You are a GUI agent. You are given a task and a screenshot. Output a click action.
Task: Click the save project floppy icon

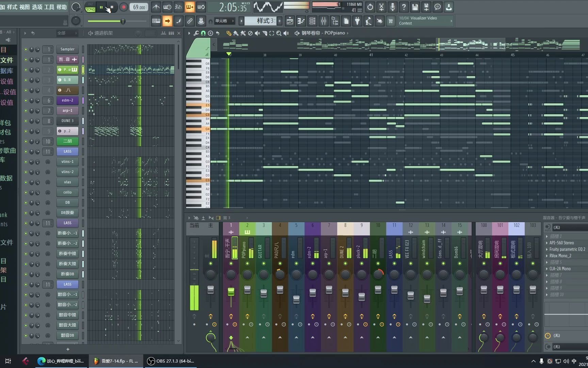click(415, 7)
